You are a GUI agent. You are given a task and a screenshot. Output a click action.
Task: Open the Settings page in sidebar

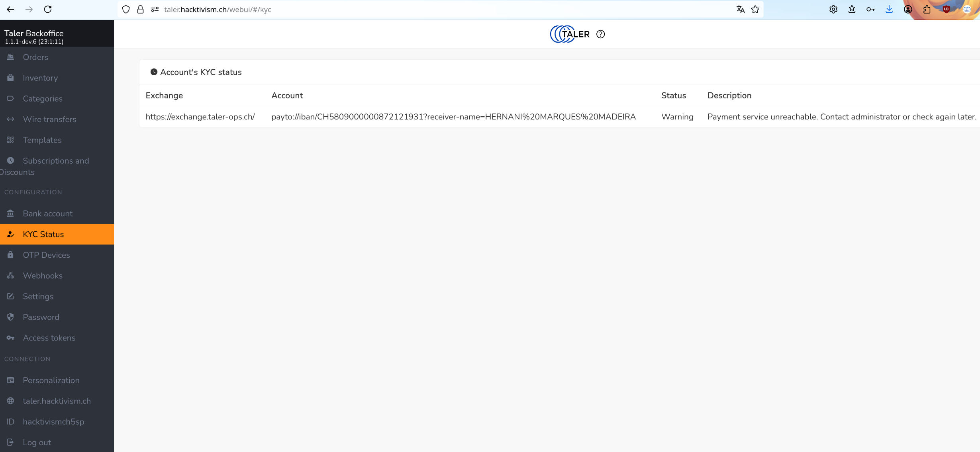tap(57, 296)
